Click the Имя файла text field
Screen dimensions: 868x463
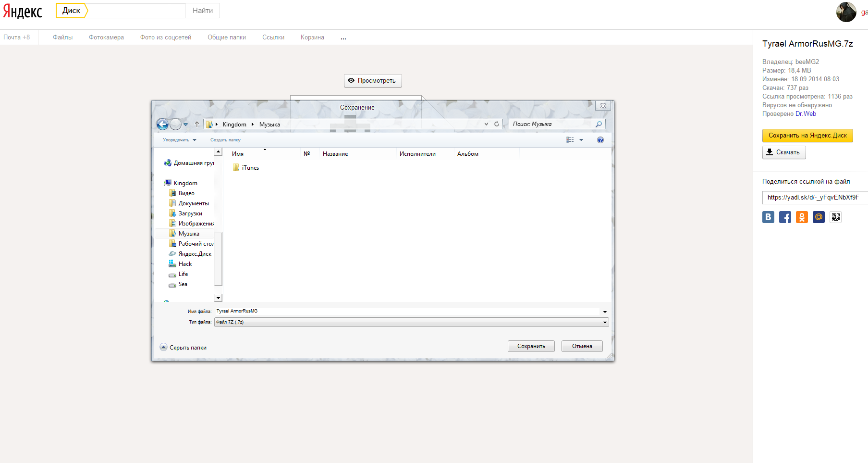point(407,312)
